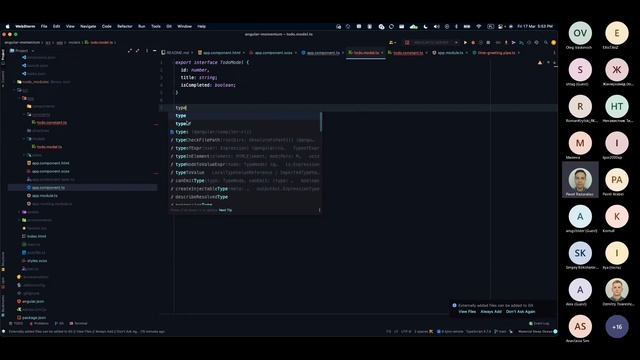Viewport: 640px width, 360px height.
Task: Open the File menu
Action: click(44, 26)
